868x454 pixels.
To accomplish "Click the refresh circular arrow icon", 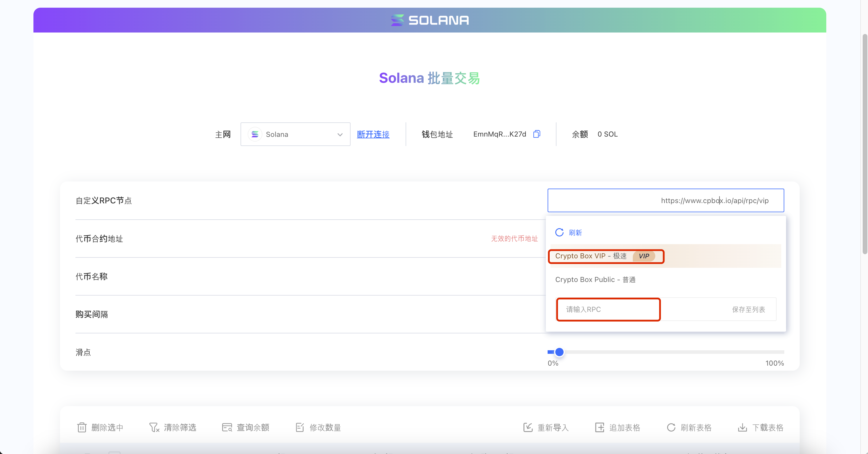I will pos(559,232).
